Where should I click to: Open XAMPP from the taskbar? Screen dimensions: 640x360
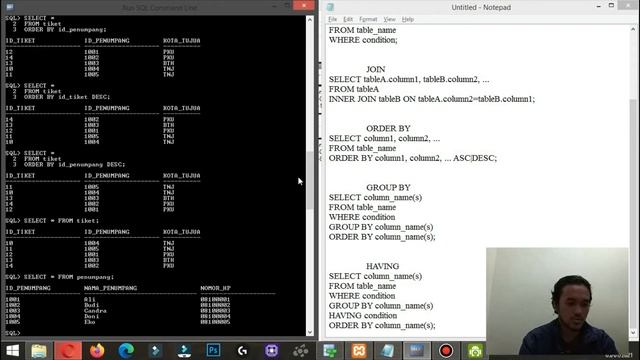pyautogui.click(x=359, y=351)
